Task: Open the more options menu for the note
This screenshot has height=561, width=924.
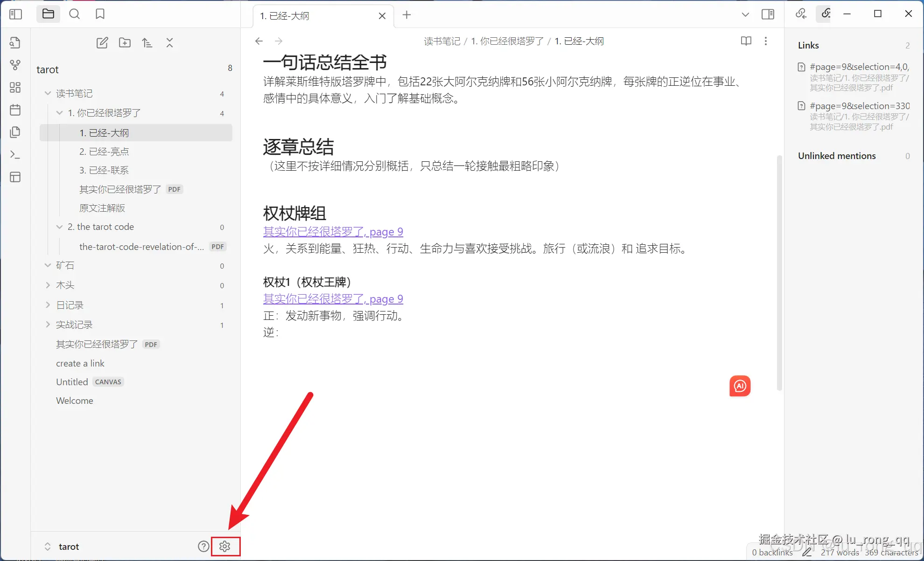Action: (766, 41)
